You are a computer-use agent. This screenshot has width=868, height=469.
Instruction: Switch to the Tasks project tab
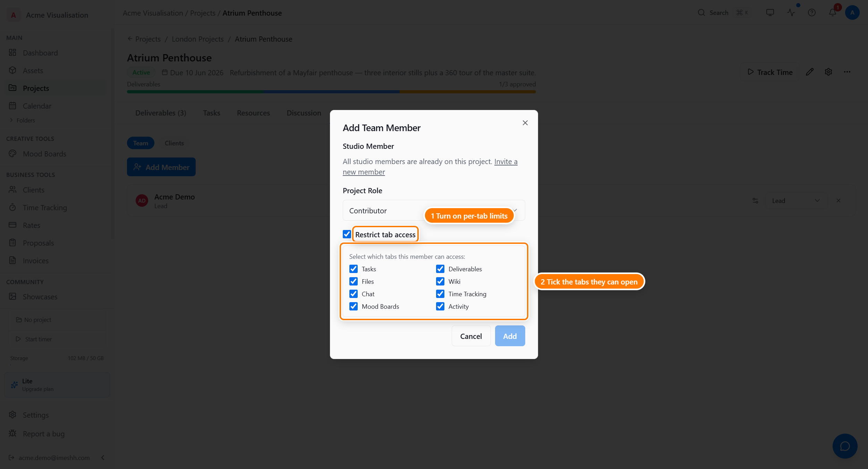click(212, 113)
